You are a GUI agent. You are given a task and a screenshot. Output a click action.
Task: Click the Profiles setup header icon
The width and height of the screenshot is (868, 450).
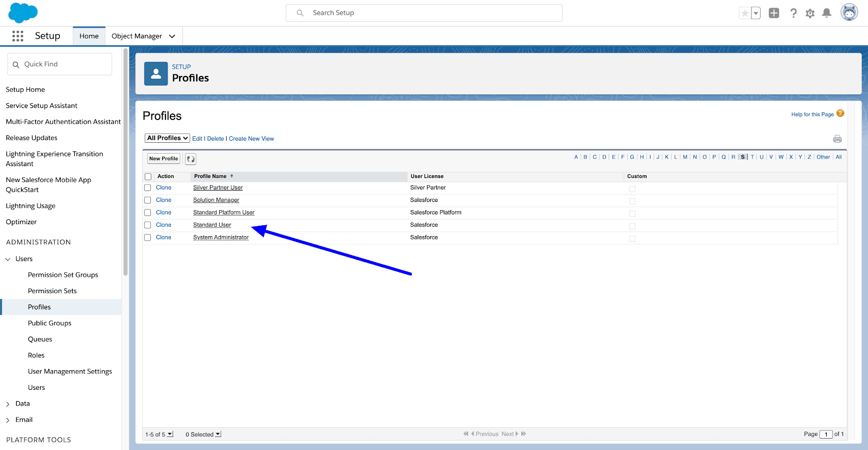coord(156,73)
